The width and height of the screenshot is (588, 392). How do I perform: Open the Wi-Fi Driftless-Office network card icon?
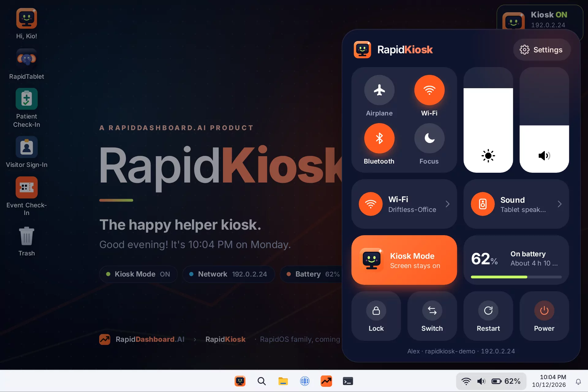tap(371, 204)
